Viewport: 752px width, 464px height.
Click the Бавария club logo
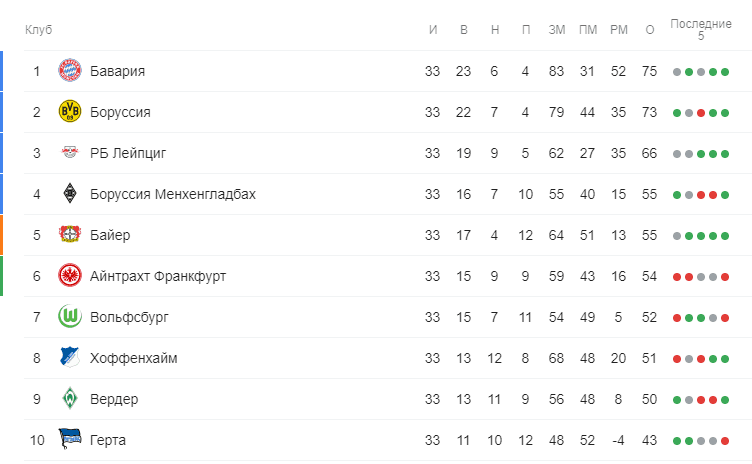pyautogui.click(x=70, y=71)
